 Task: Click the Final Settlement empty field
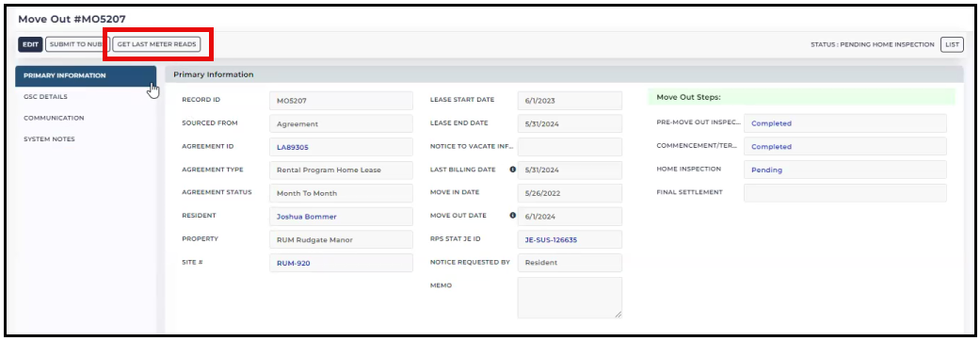845,193
